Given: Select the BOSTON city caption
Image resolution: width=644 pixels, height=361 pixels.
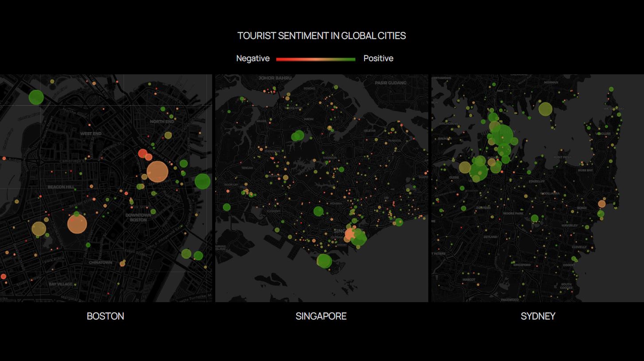Looking at the screenshot, I should (x=105, y=316).
